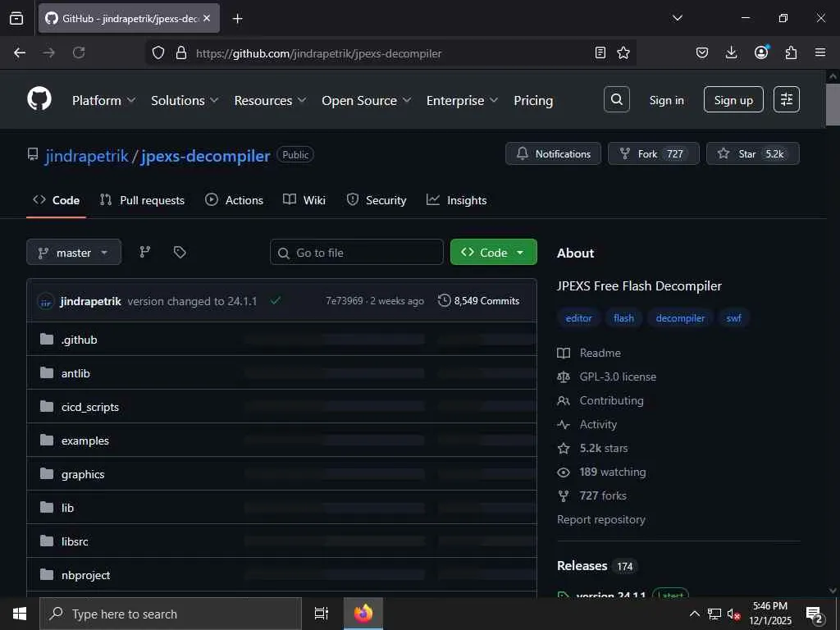This screenshot has width=840, height=630.
Task: Show site security padlock info
Action: [x=181, y=53]
